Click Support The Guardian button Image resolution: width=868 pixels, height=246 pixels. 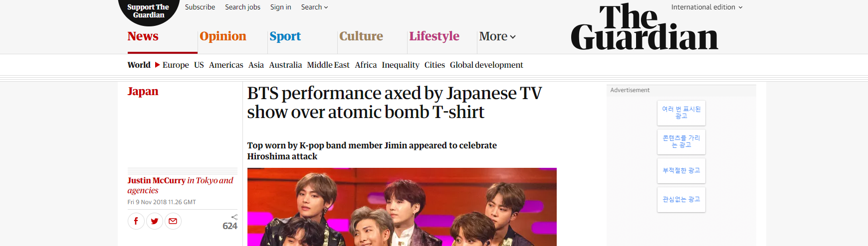148,11
